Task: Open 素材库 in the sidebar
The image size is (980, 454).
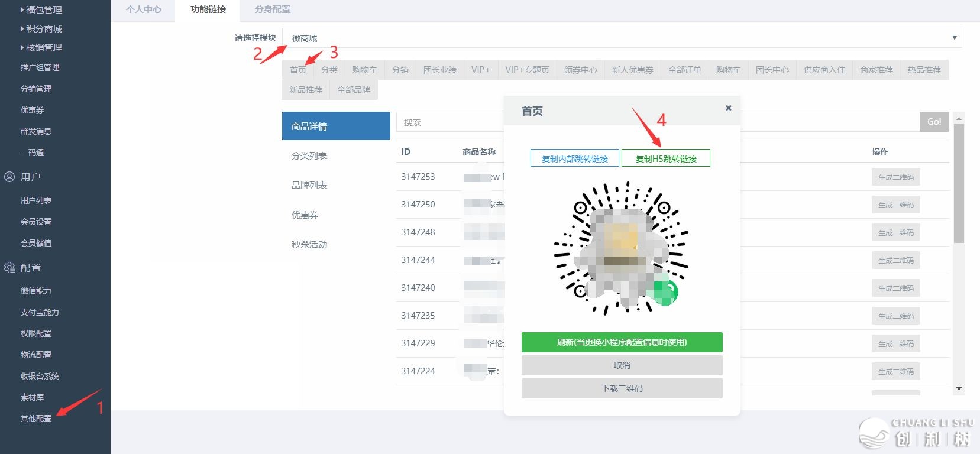Action: [x=32, y=397]
